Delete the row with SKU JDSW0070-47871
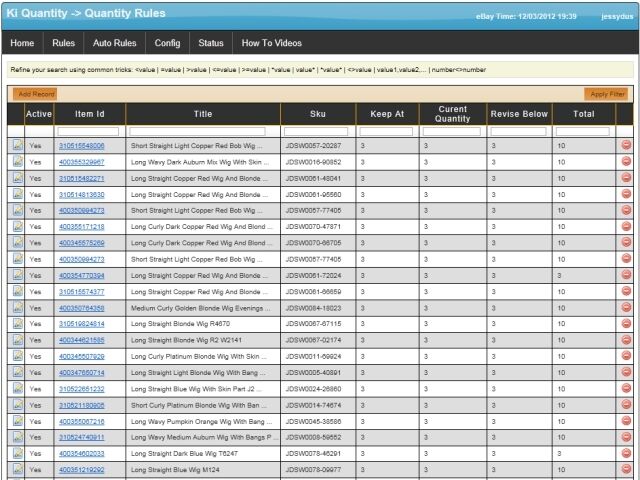This screenshot has height=480, width=640. [x=626, y=227]
